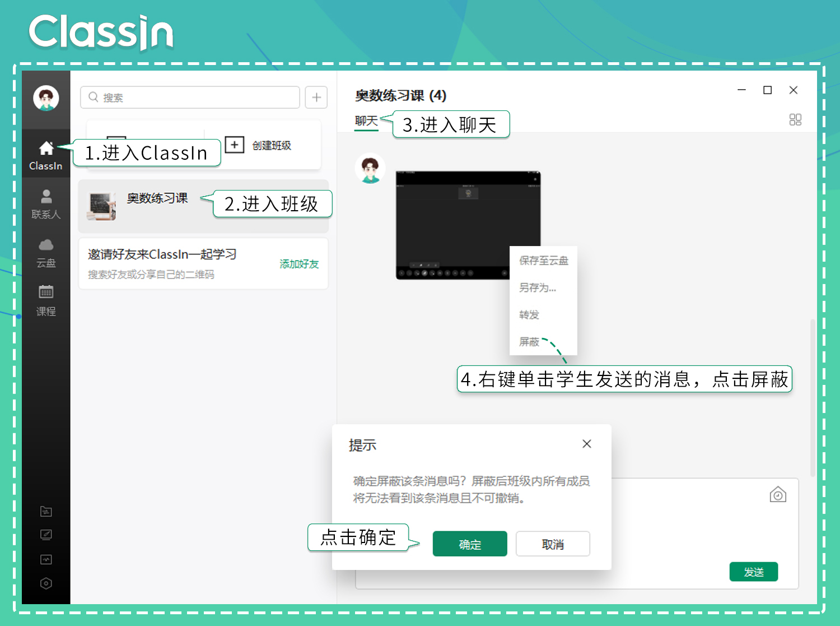The width and height of the screenshot is (840, 626).
Task: Close the 提示 dialog with X
Action: click(x=587, y=444)
